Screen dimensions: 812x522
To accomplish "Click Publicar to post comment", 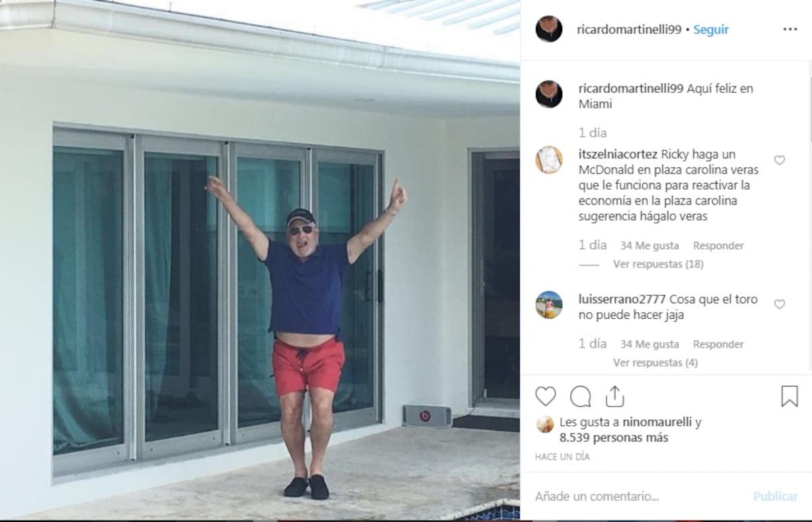I will point(775,496).
